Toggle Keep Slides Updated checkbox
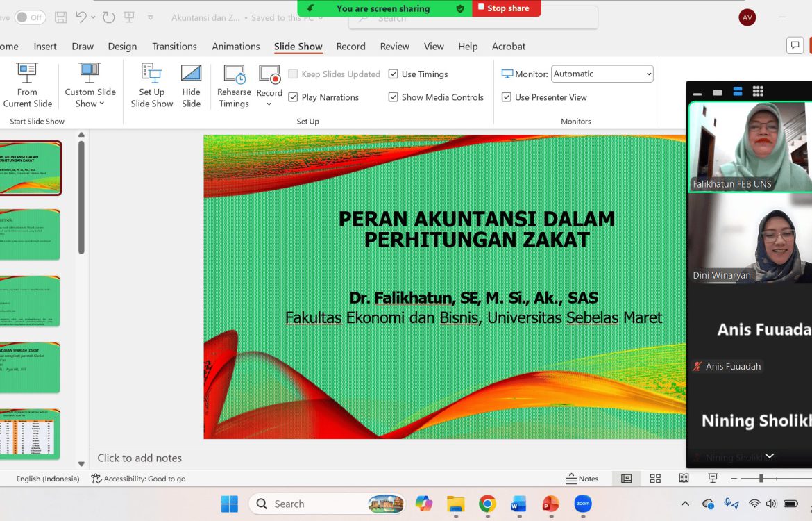Viewport: 812px width, 521px height. click(x=293, y=74)
